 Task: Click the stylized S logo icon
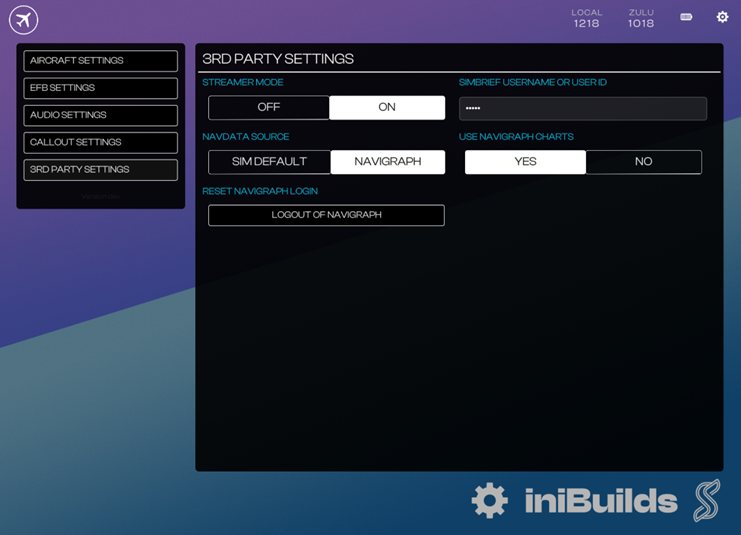707,500
